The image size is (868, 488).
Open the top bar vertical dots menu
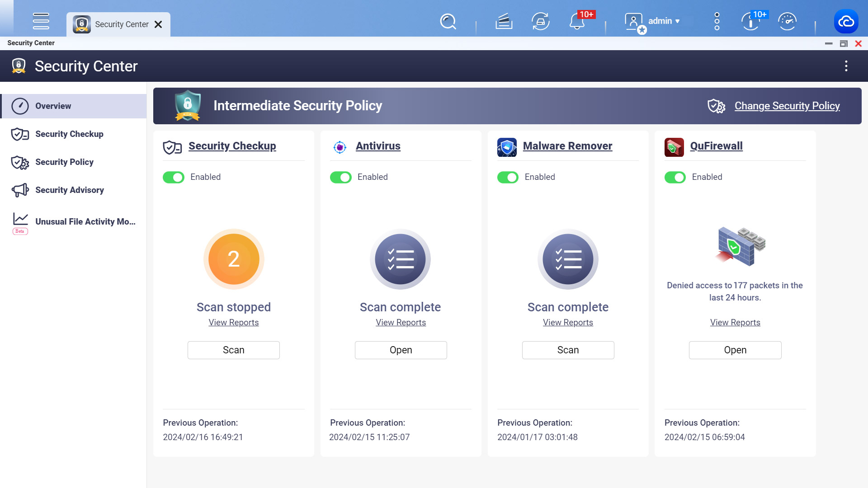(x=717, y=21)
